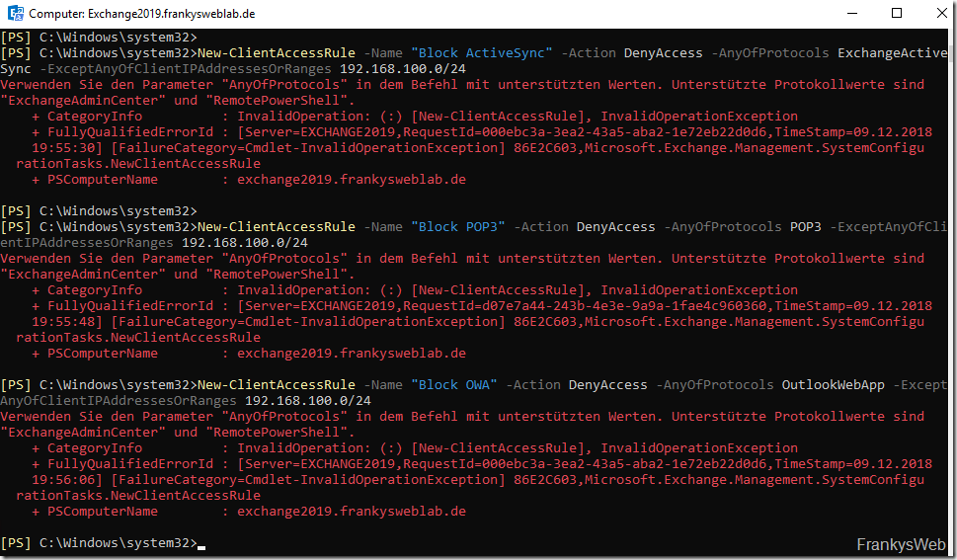
Task: Click the IP range in the Block OWA command
Action: click(x=307, y=401)
